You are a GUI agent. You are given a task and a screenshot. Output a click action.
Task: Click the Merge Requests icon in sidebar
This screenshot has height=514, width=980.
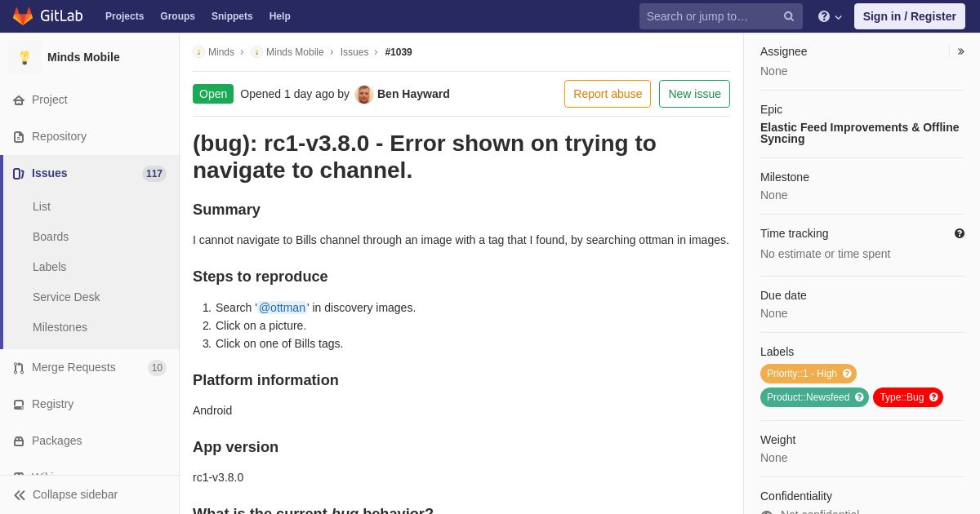click(19, 368)
